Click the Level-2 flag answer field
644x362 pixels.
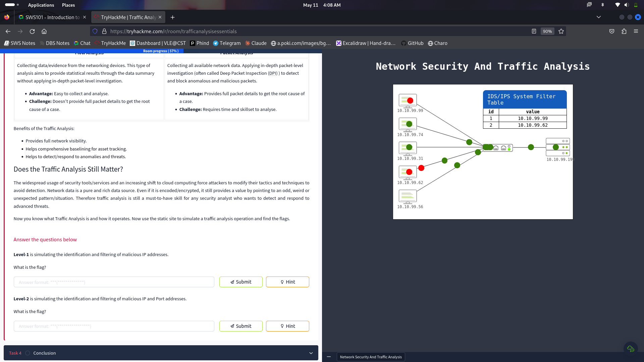pyautogui.click(x=114, y=326)
